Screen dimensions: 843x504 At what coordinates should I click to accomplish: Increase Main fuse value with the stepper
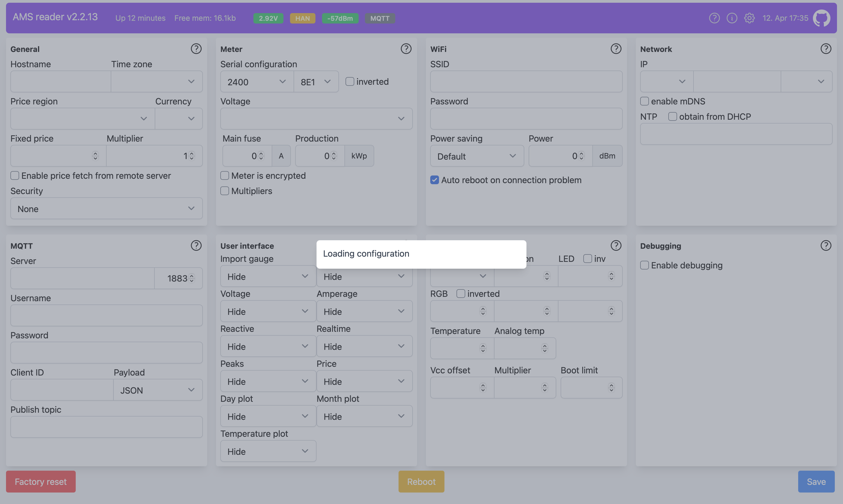point(261,153)
